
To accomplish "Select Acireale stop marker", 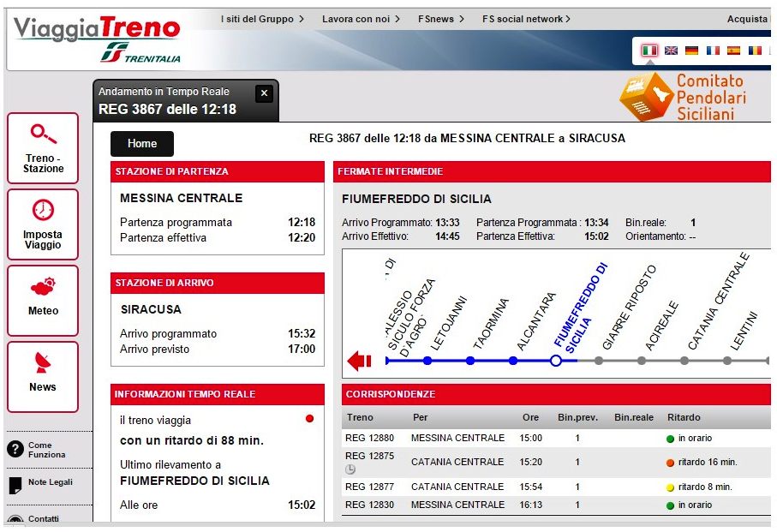I will click(x=642, y=361).
